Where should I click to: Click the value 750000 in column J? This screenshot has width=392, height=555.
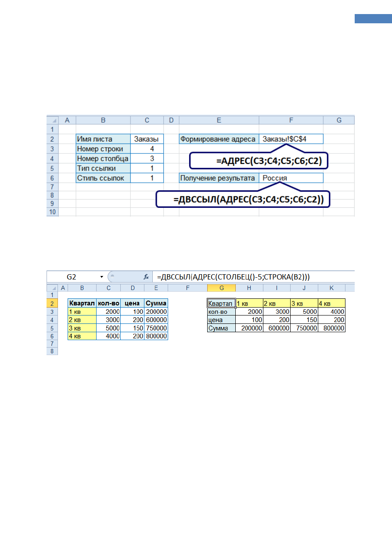(304, 328)
